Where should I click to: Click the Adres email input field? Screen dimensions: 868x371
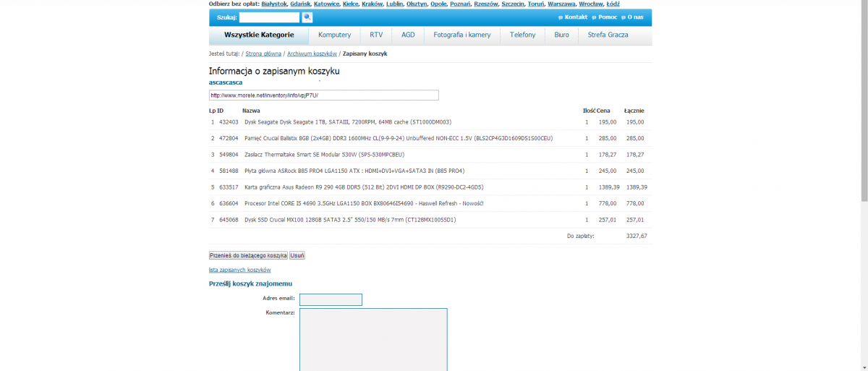(x=331, y=299)
